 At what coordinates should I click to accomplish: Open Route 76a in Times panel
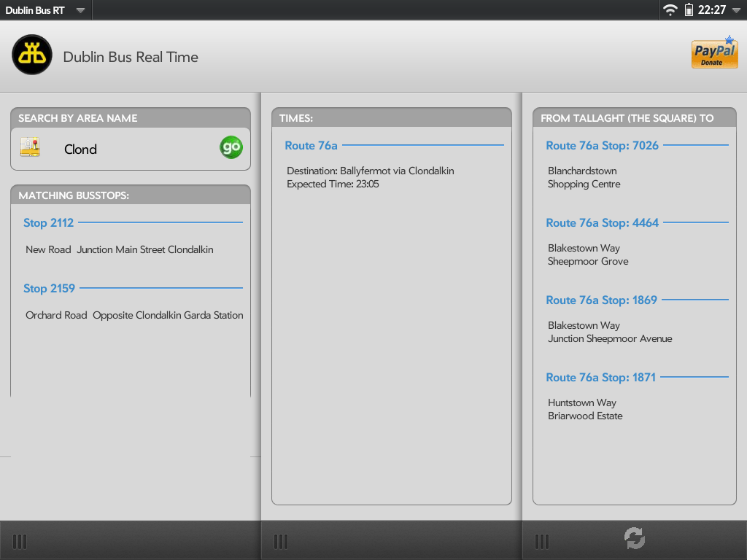pos(311,145)
